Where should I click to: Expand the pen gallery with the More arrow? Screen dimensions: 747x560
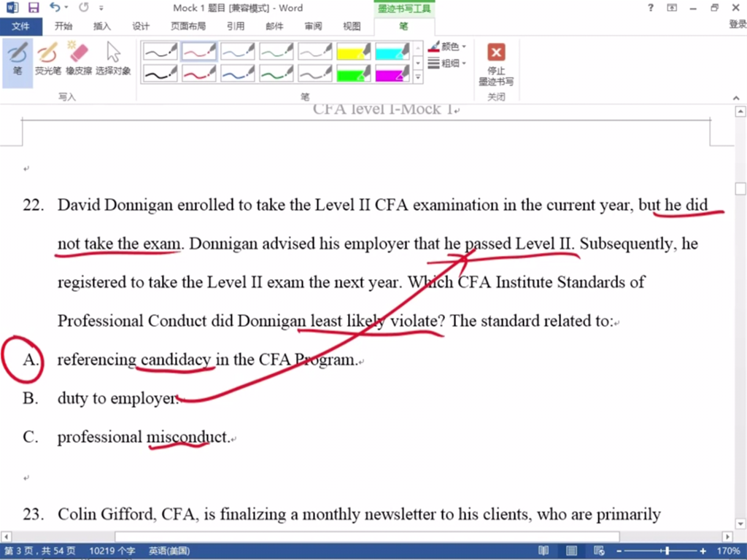click(x=418, y=77)
